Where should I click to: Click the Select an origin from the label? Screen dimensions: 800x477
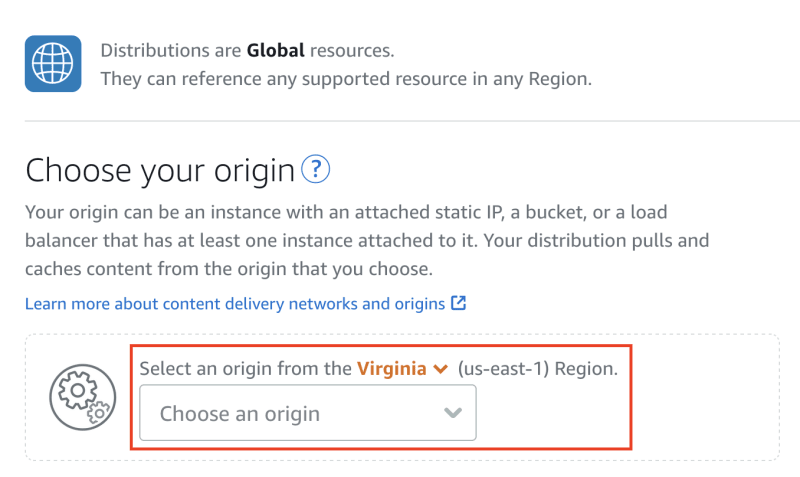tap(245, 368)
